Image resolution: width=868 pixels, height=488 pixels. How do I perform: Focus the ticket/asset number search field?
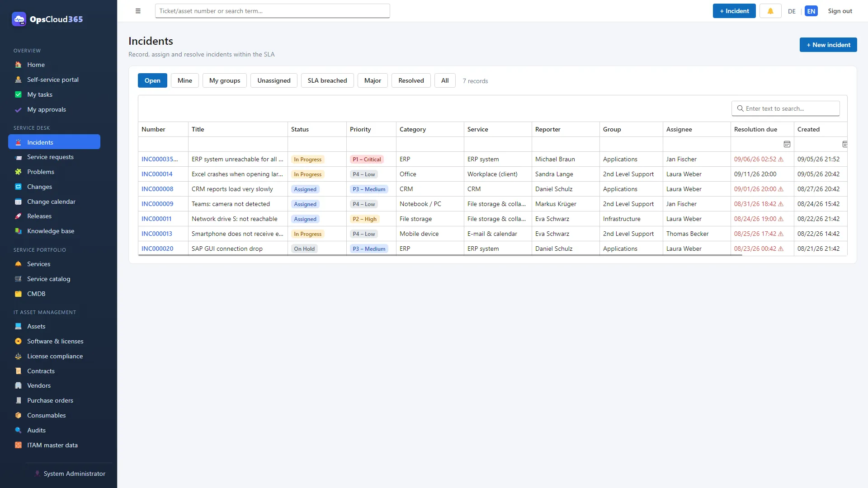tap(272, 11)
